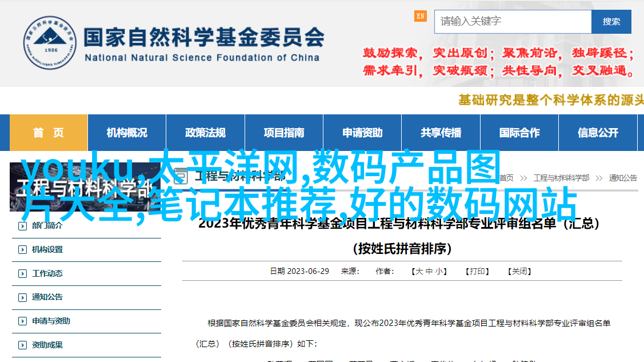Click arrow icon beside 机构设置
Viewport: 644px width, 362px height.
point(22,250)
